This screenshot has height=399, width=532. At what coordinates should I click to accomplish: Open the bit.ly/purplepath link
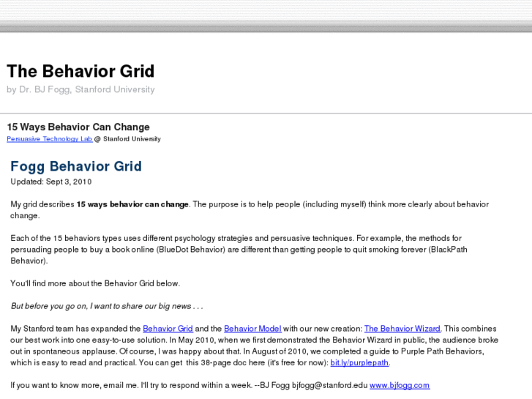pyautogui.click(x=359, y=362)
